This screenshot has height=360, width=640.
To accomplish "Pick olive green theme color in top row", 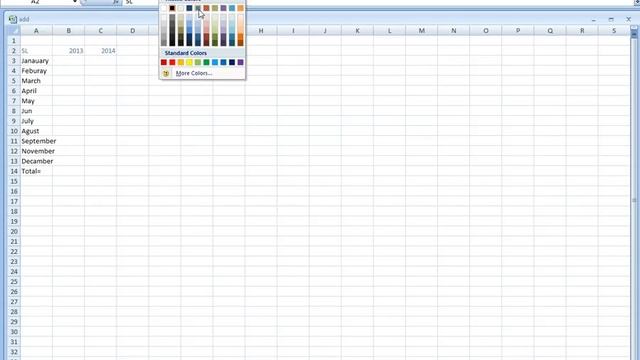I will [x=215, y=8].
